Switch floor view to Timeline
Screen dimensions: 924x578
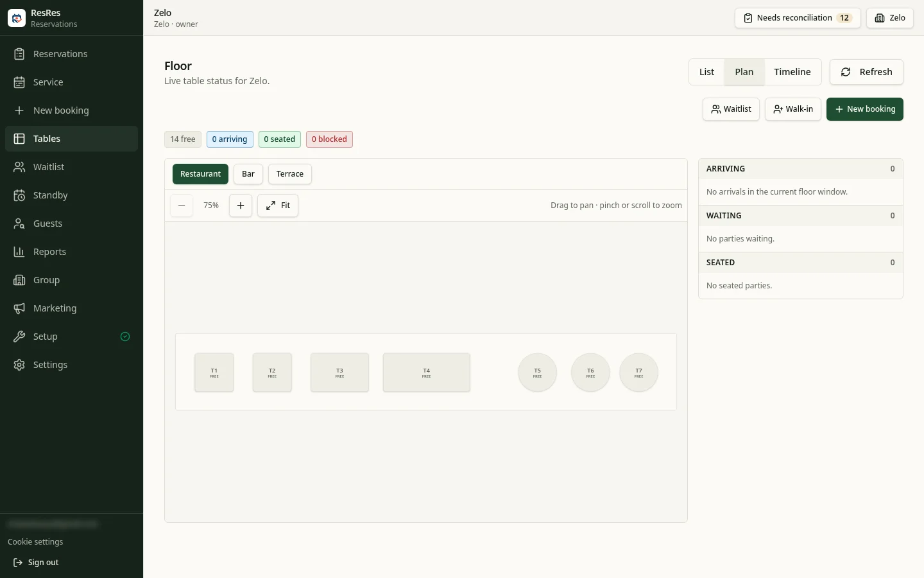coord(792,72)
